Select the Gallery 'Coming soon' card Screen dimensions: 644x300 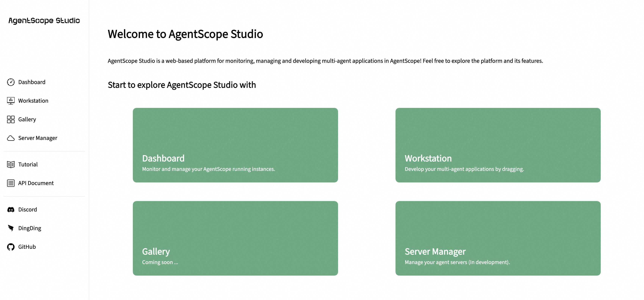click(x=235, y=238)
